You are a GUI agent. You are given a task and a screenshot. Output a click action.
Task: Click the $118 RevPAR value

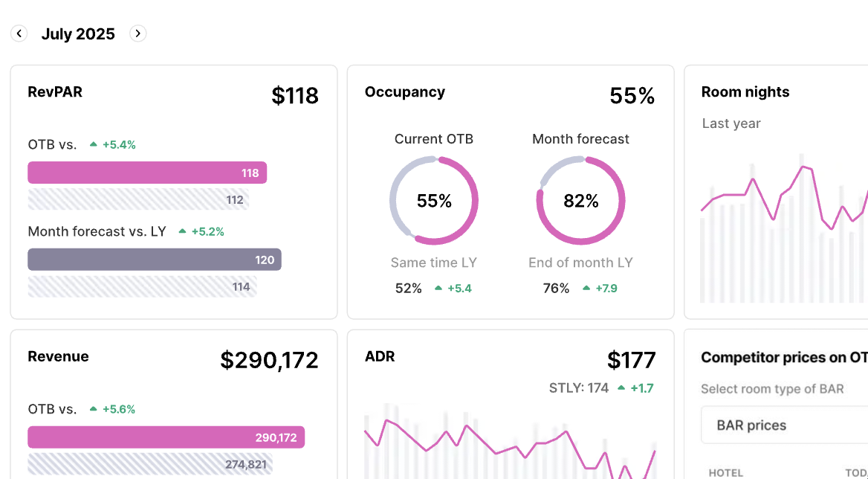[x=294, y=95]
